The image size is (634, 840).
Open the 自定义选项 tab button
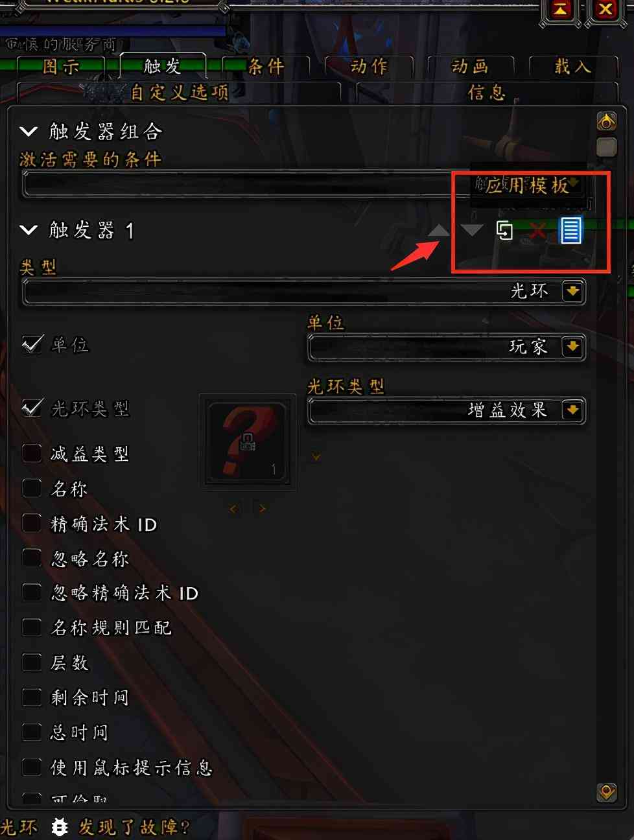(x=180, y=92)
